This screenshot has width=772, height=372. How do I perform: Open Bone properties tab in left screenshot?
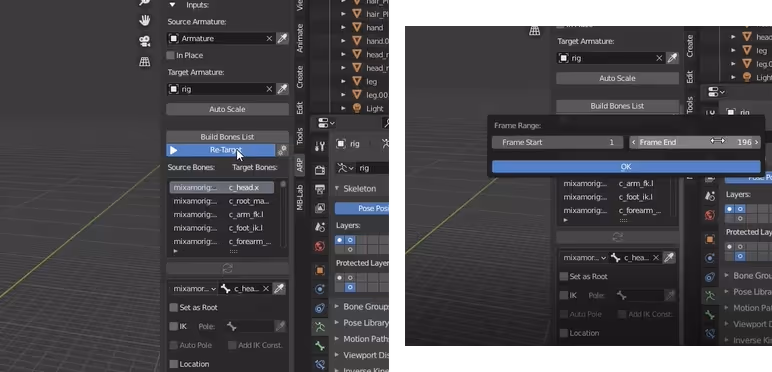click(320, 346)
